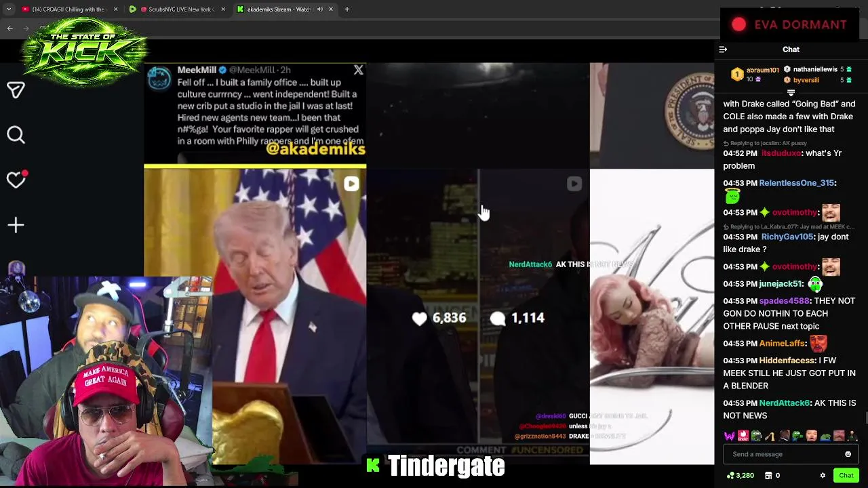Click the chat scrollbar
The height and width of the screenshot is (488, 868).
pyautogui.click(x=865, y=417)
